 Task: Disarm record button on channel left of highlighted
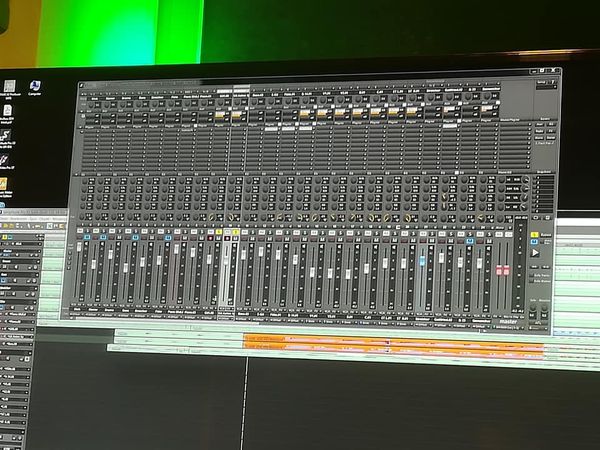tap(210, 238)
